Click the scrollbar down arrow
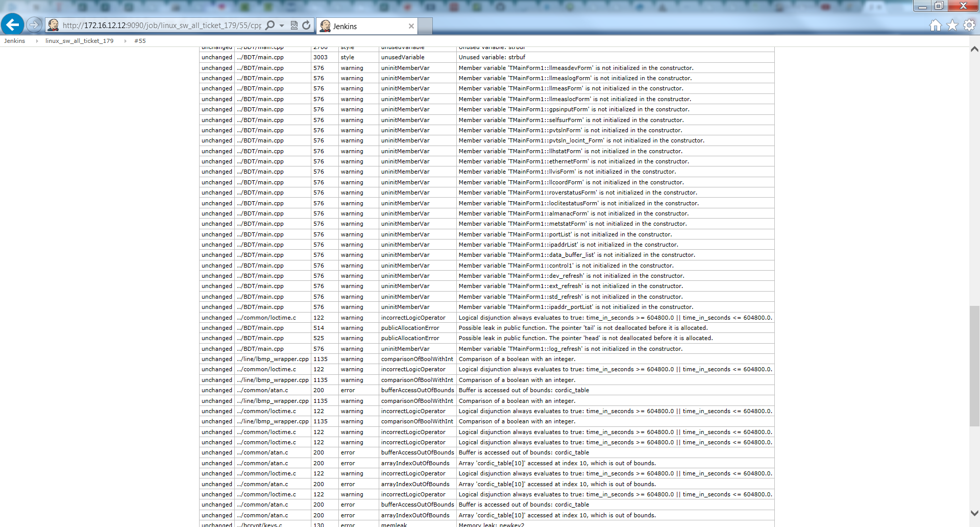 (974, 513)
